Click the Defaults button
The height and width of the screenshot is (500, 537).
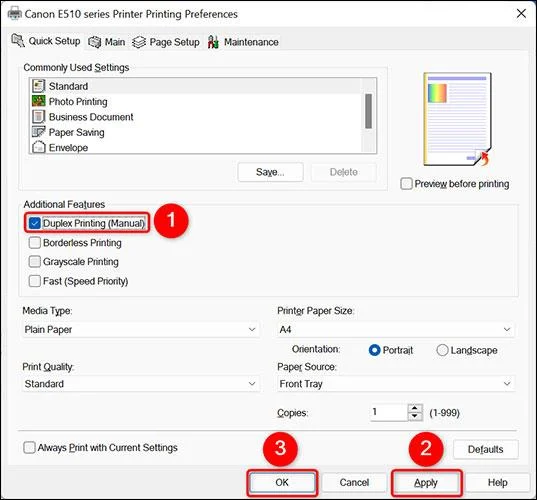pos(486,449)
